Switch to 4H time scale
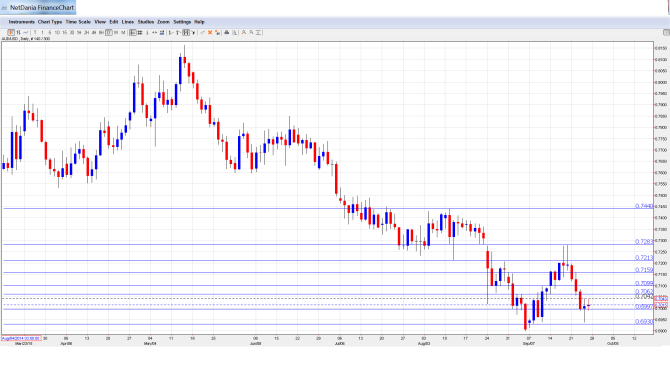This screenshot has width=670, height=377. tap(94, 32)
